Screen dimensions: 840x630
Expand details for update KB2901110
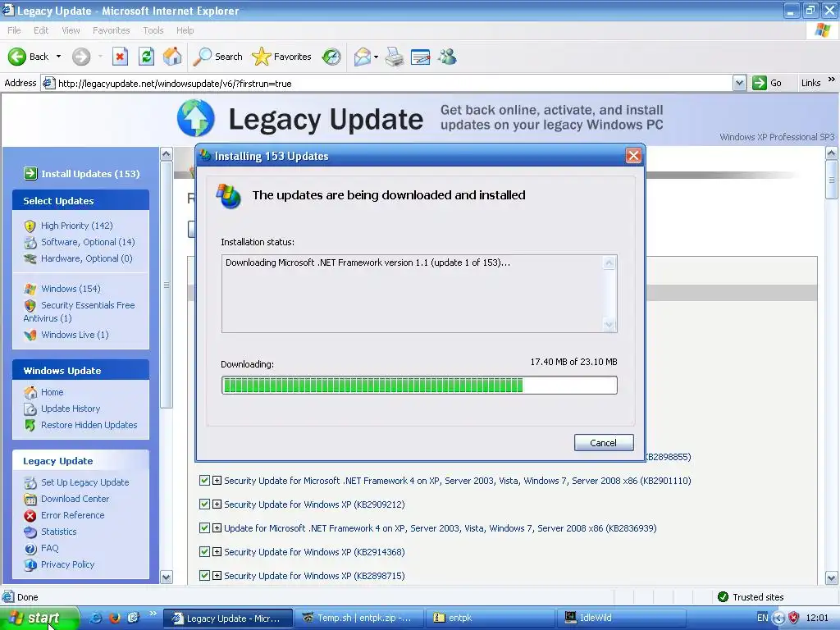coord(217,481)
